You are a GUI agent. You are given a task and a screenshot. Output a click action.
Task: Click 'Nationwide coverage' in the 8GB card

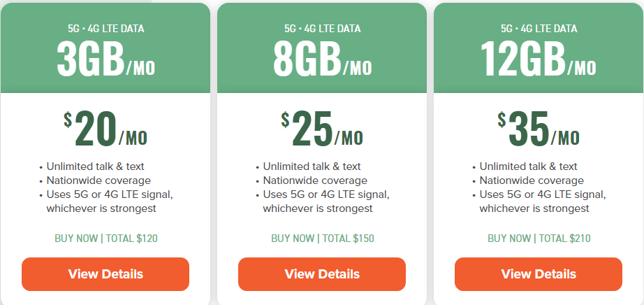tap(305, 180)
